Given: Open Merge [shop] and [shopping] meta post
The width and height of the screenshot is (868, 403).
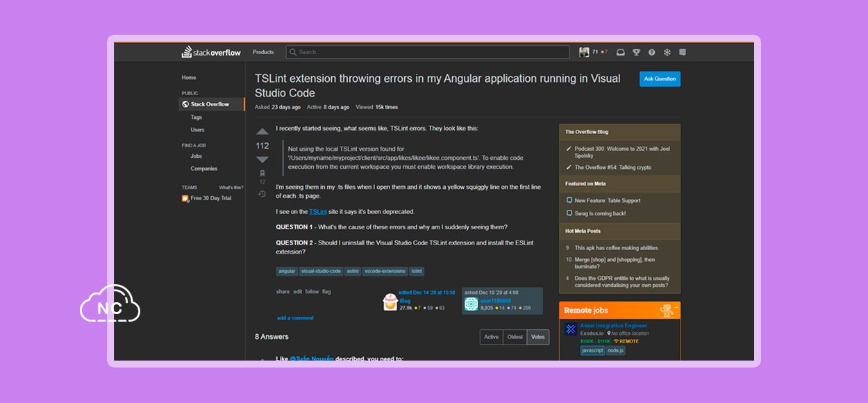Looking at the screenshot, I should pyautogui.click(x=615, y=263).
